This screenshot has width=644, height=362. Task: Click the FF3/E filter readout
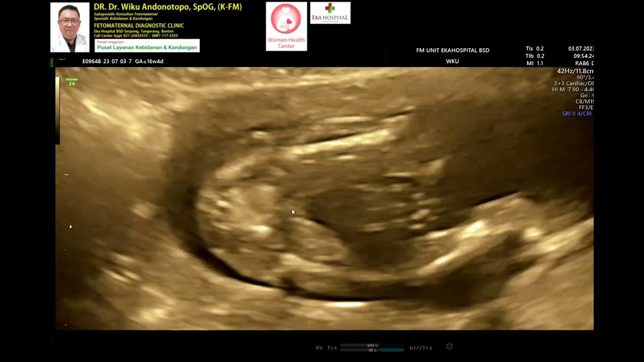586,108
